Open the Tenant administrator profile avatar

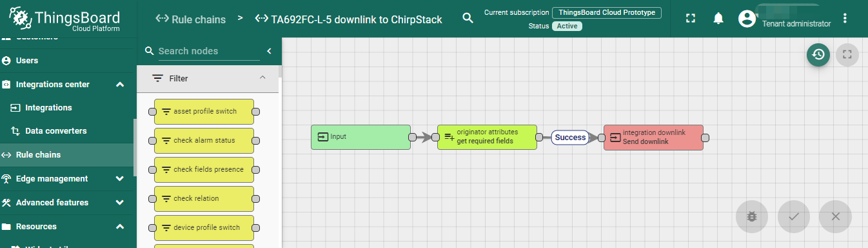747,19
